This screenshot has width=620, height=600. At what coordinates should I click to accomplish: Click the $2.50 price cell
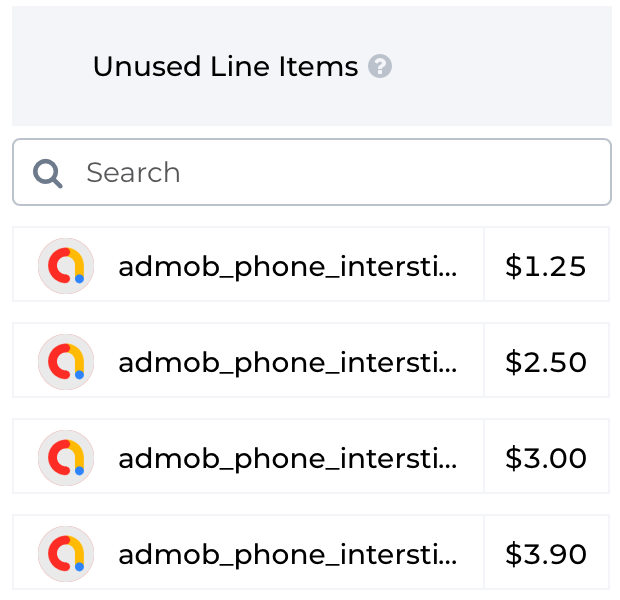546,362
